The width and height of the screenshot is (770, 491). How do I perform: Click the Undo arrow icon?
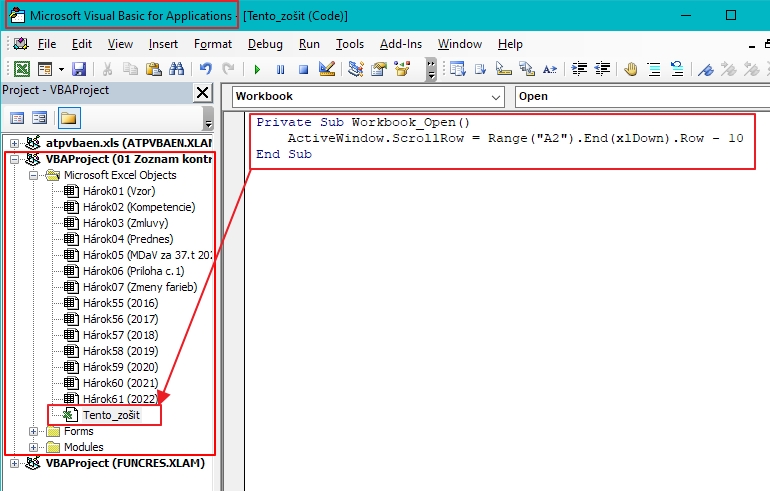click(x=205, y=69)
